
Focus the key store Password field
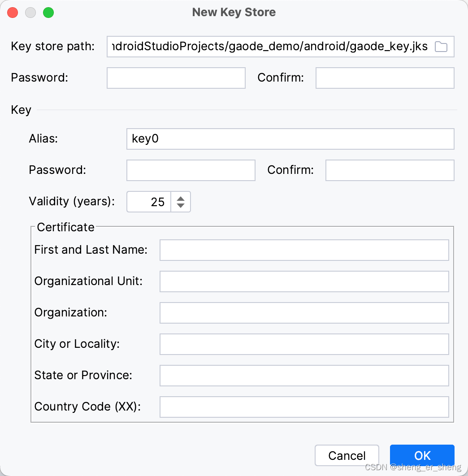pos(176,78)
